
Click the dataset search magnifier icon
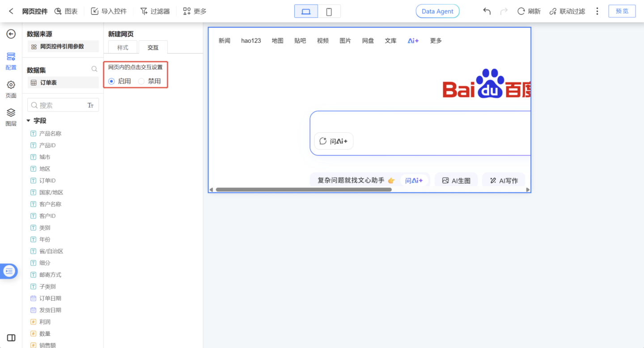94,69
